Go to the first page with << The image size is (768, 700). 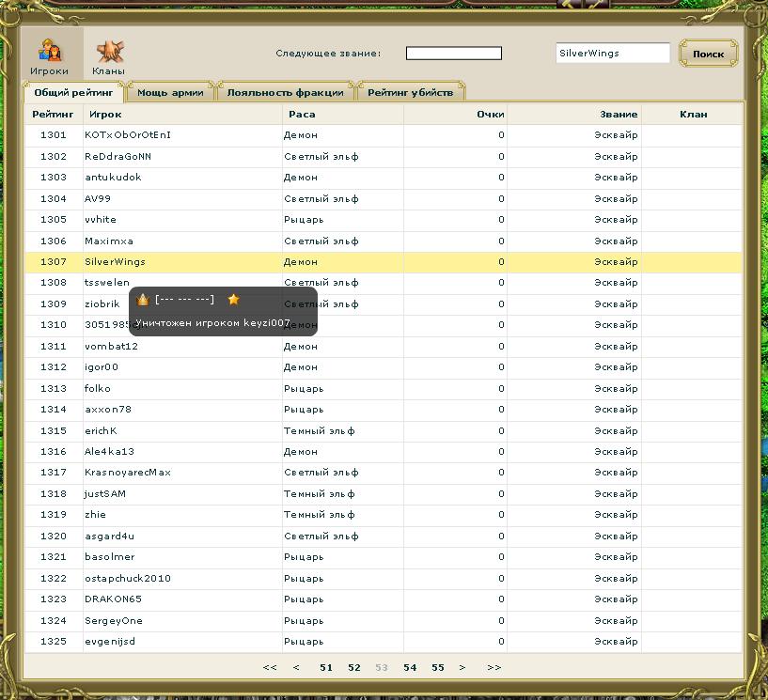pyautogui.click(x=270, y=667)
